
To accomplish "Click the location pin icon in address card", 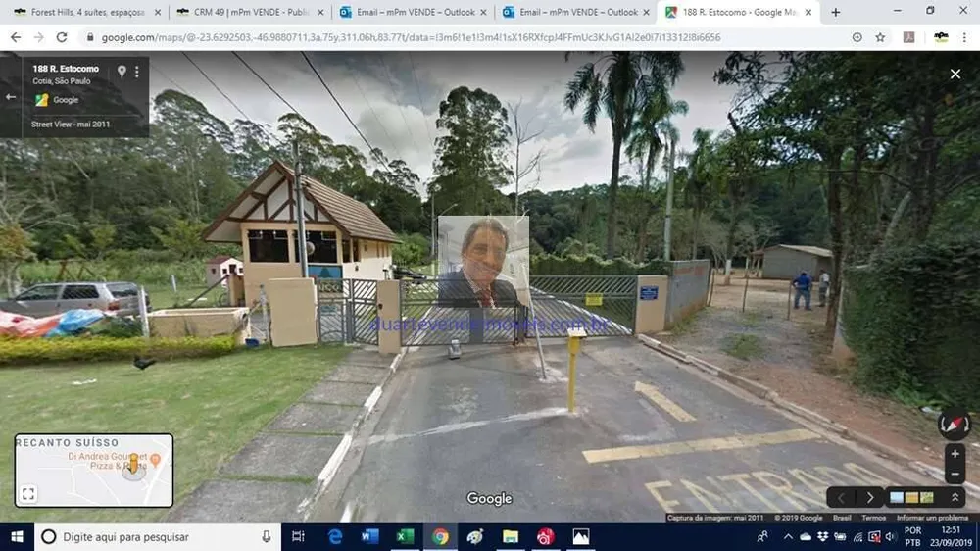I will [122, 72].
